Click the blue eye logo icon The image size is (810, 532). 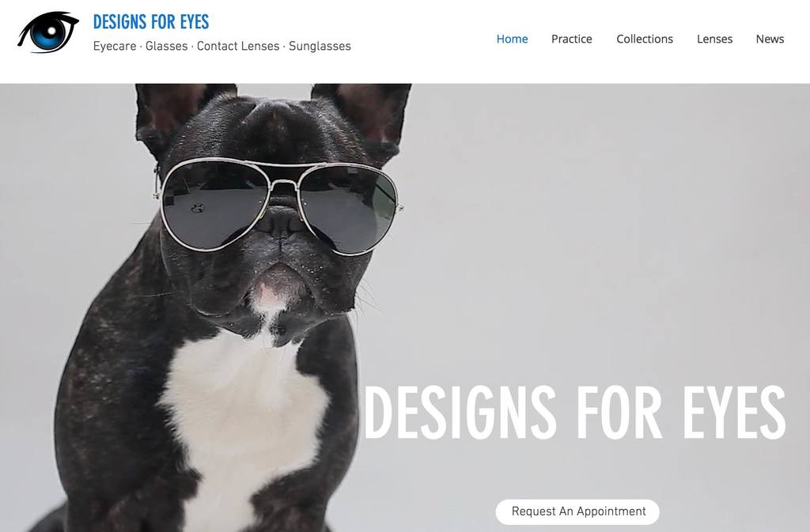(x=48, y=32)
